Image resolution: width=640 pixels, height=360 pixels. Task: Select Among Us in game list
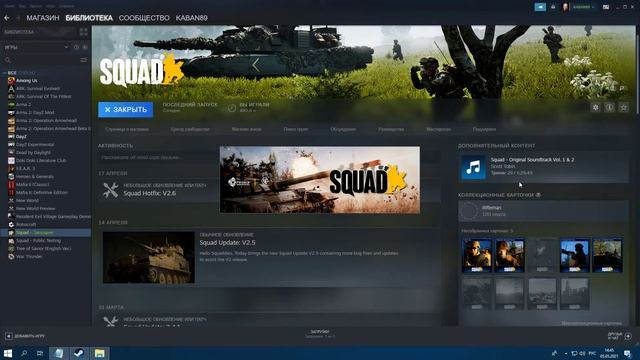[27, 80]
